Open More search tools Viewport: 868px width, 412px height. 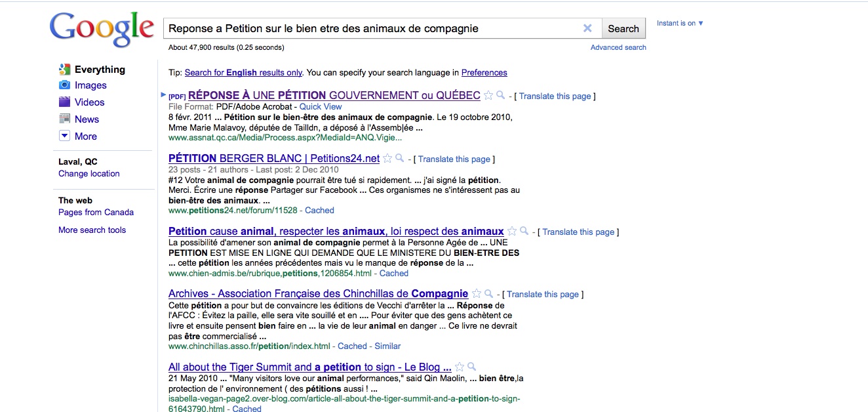(92, 230)
